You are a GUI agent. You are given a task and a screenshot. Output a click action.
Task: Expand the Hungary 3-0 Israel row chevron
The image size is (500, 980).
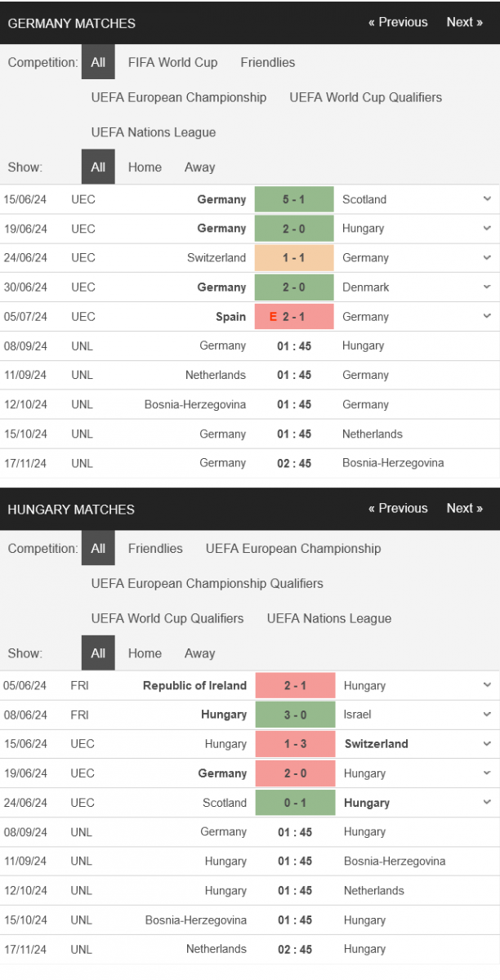pos(487,715)
